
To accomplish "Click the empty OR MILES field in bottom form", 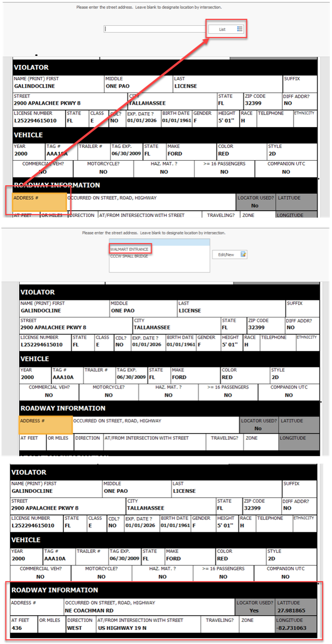I will coord(51,624).
